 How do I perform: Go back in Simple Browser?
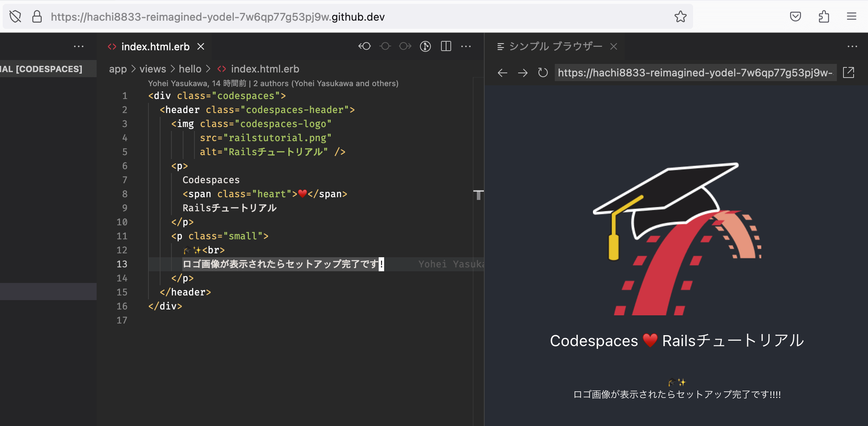503,72
